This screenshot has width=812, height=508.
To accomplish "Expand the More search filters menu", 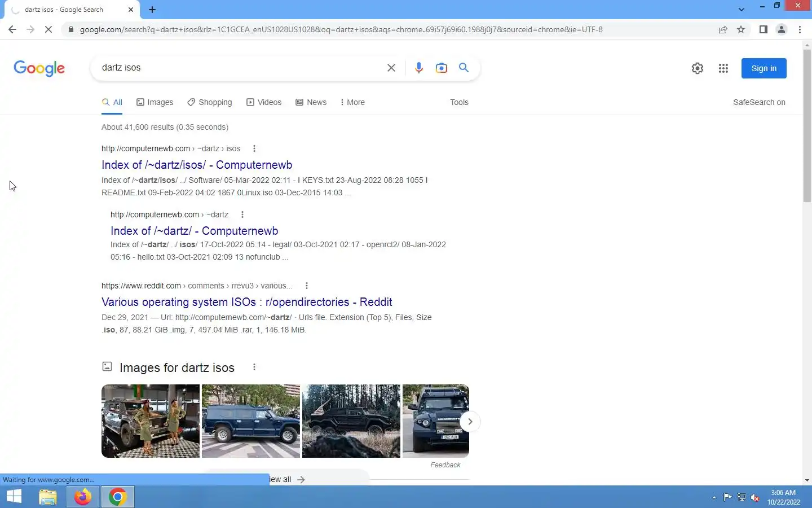I will [352, 102].
